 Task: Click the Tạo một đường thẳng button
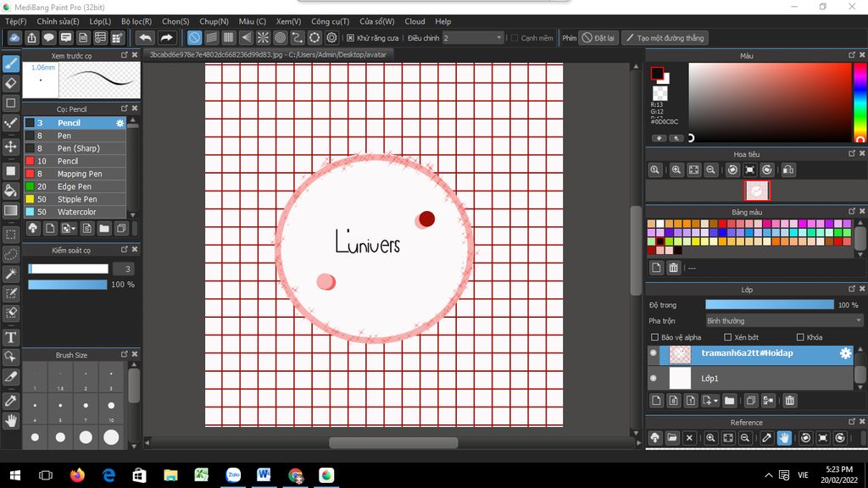665,37
